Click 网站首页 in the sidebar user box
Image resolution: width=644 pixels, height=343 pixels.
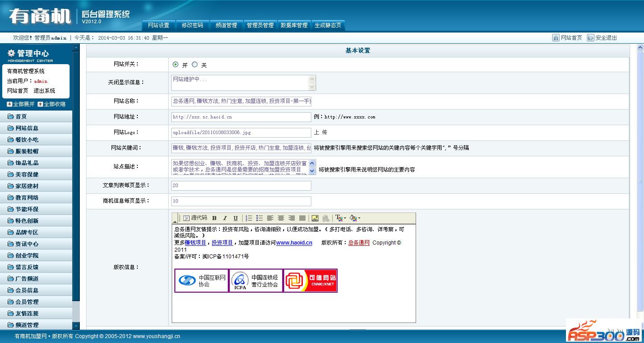click(18, 91)
